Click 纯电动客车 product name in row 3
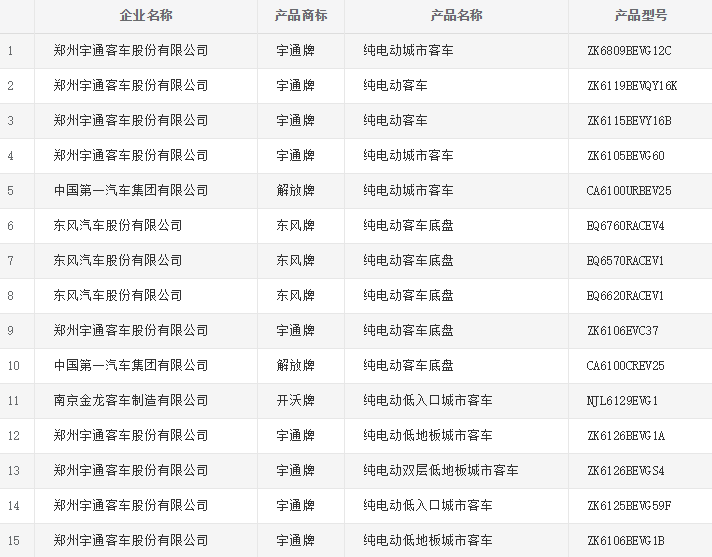This screenshot has width=712, height=557. click(x=395, y=120)
